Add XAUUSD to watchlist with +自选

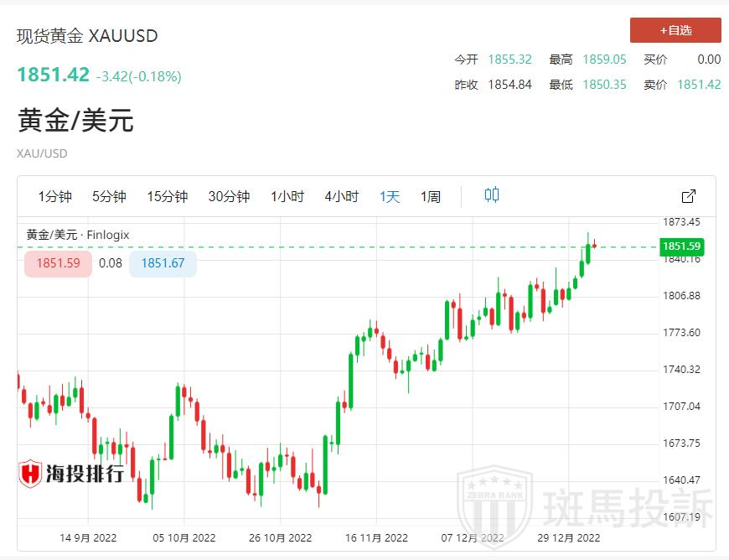(675, 30)
